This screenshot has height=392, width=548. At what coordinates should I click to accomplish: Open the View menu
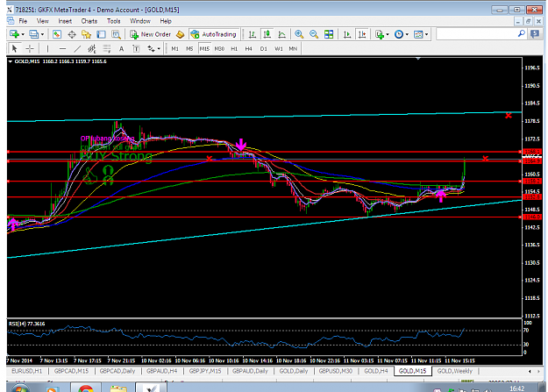[43, 21]
